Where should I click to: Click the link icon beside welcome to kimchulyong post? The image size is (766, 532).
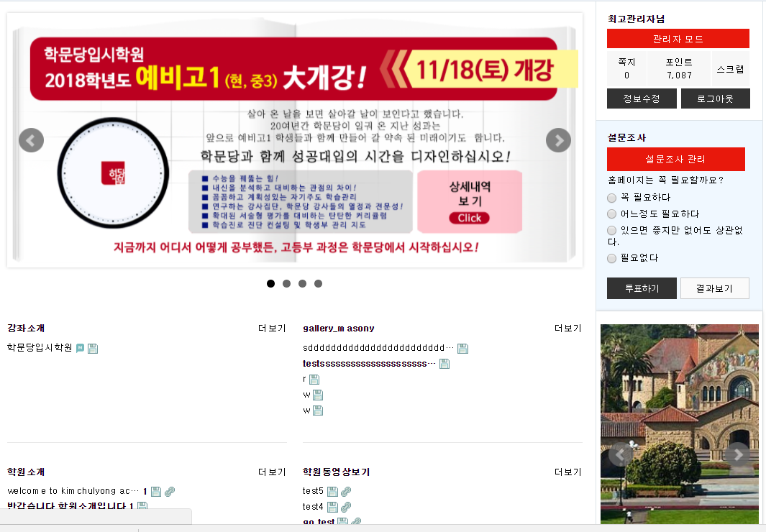(170, 492)
